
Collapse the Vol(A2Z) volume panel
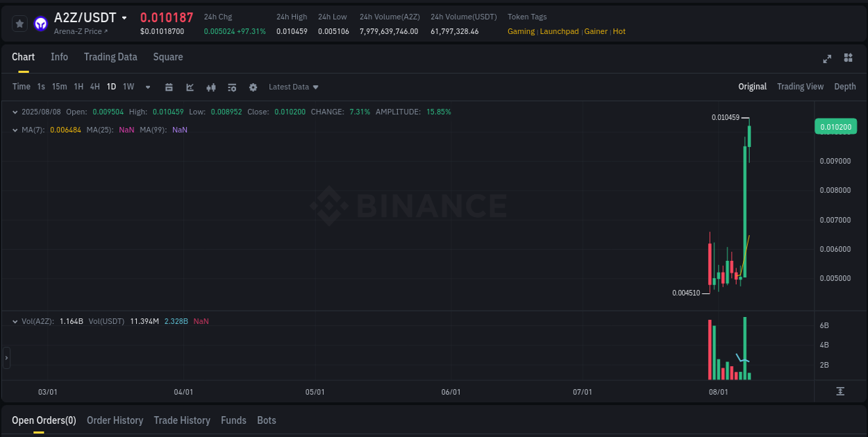pyautogui.click(x=15, y=321)
